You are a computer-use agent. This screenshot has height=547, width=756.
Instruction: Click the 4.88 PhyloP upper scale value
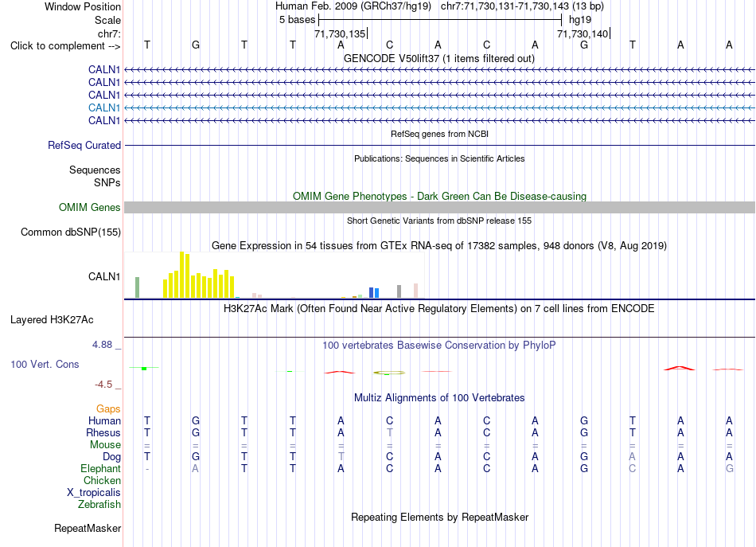coord(102,345)
